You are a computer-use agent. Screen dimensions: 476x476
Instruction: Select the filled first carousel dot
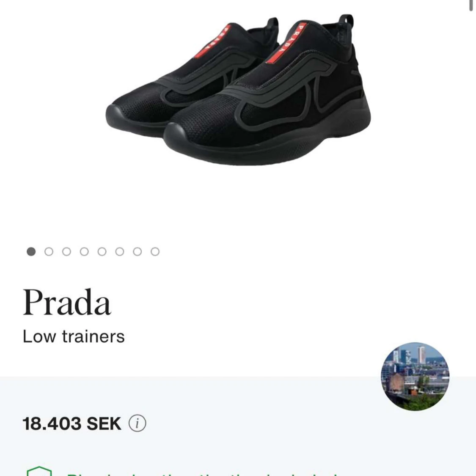point(30,251)
